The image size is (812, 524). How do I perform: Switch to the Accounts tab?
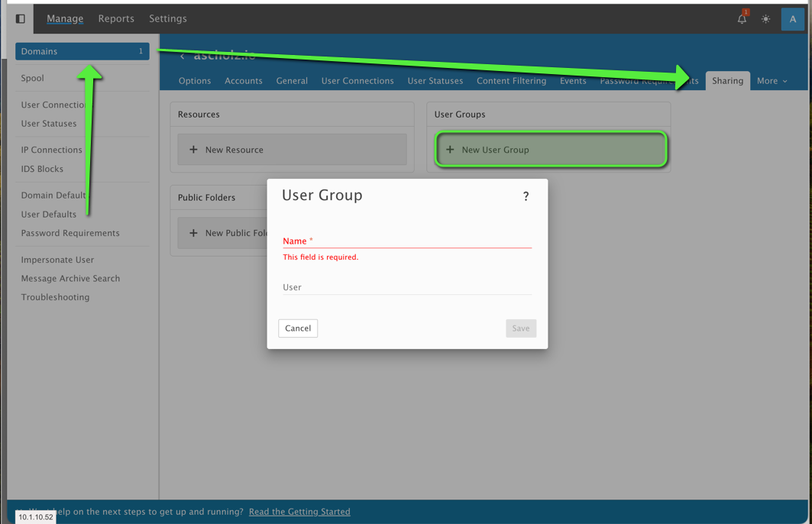coord(244,81)
